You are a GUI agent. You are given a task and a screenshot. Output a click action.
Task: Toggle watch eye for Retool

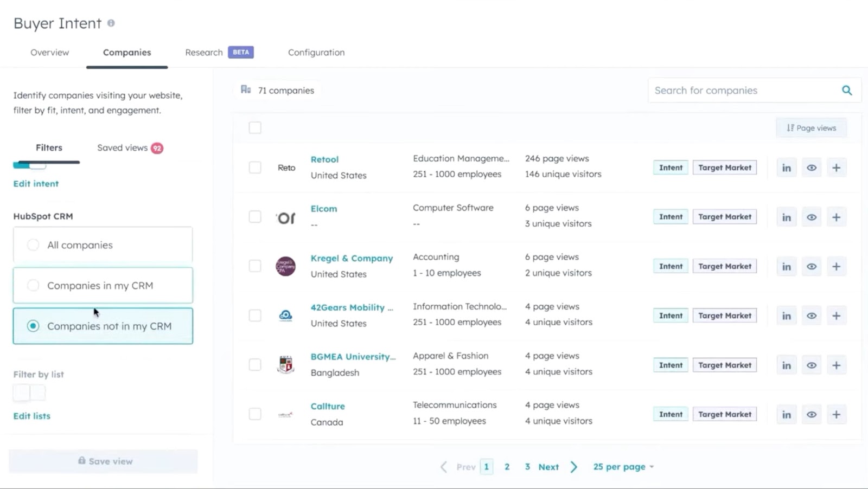pyautogui.click(x=812, y=168)
